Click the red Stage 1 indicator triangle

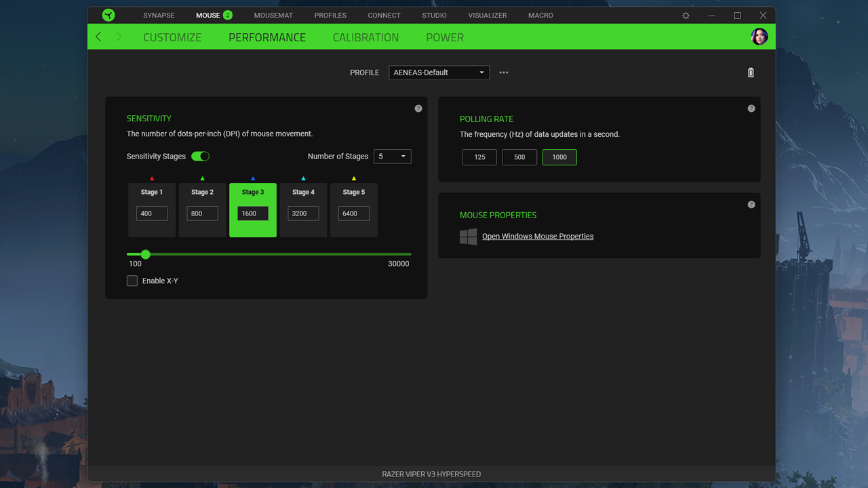click(x=152, y=178)
